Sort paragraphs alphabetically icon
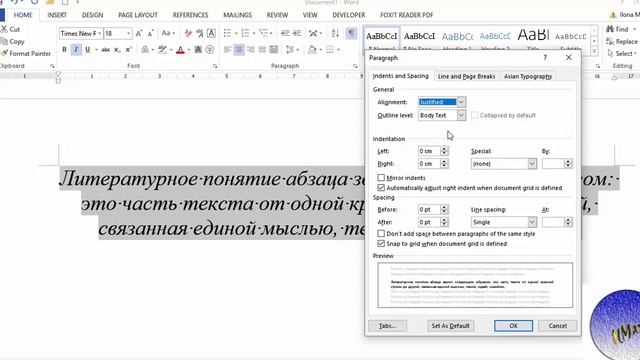 tap(335, 33)
